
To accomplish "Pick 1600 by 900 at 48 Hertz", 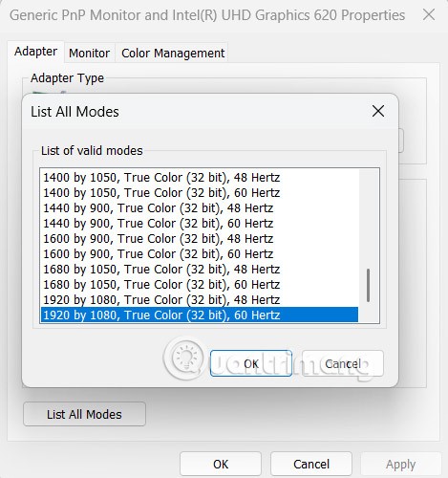I will click(200, 239).
